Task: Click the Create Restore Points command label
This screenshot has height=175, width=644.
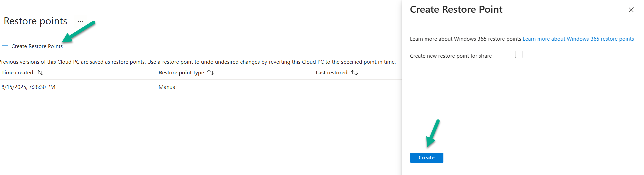Action: (x=37, y=46)
